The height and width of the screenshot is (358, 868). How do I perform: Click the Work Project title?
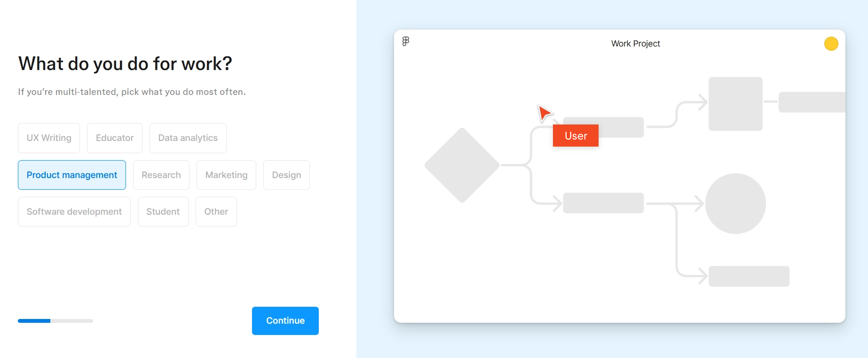(635, 44)
